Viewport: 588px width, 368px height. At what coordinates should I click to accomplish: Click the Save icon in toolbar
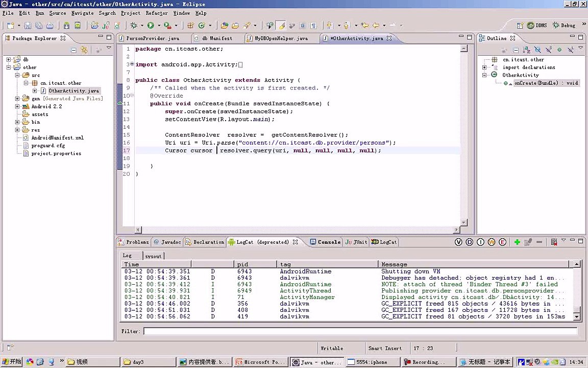click(x=28, y=25)
